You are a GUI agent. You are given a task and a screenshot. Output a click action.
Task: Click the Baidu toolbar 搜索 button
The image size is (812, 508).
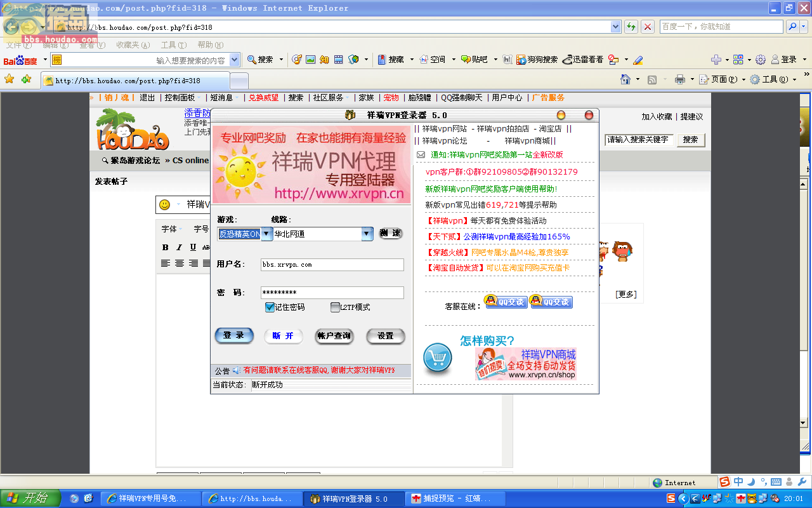pos(261,60)
